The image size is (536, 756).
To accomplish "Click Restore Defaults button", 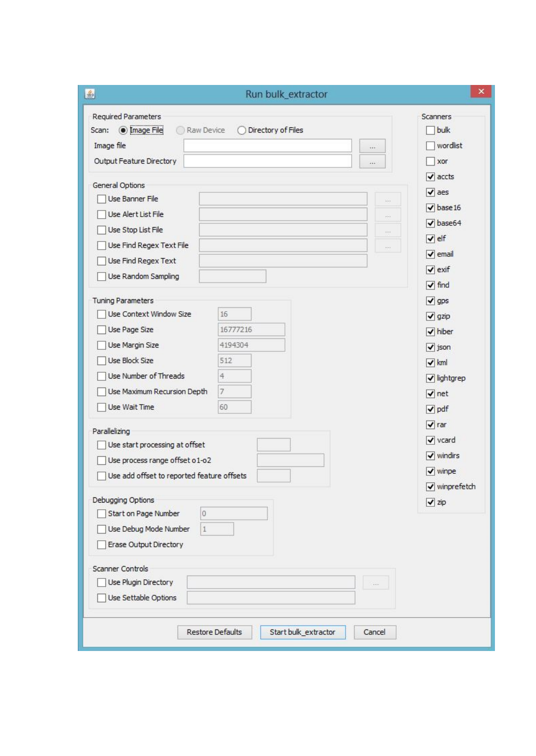I will pyautogui.click(x=214, y=632).
